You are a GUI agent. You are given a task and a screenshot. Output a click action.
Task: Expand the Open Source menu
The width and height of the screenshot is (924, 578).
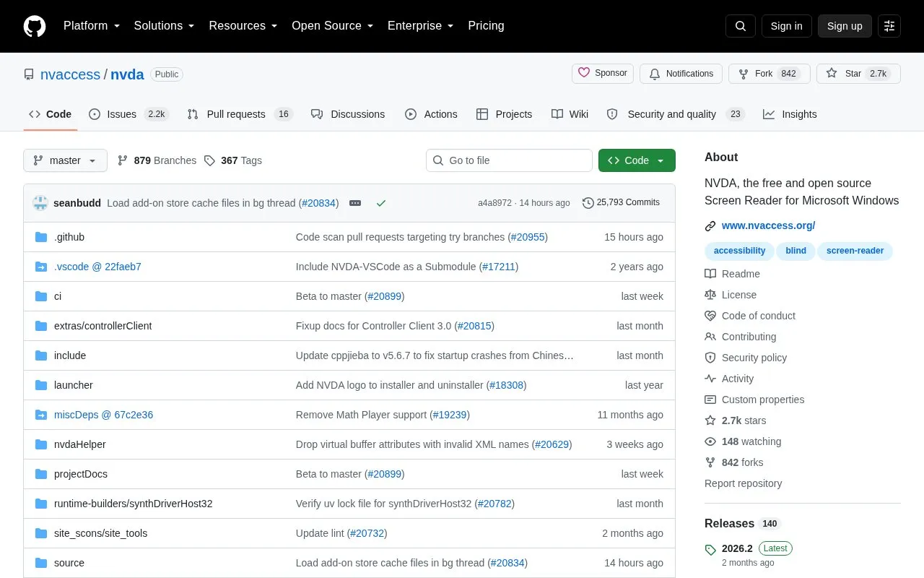click(x=333, y=26)
